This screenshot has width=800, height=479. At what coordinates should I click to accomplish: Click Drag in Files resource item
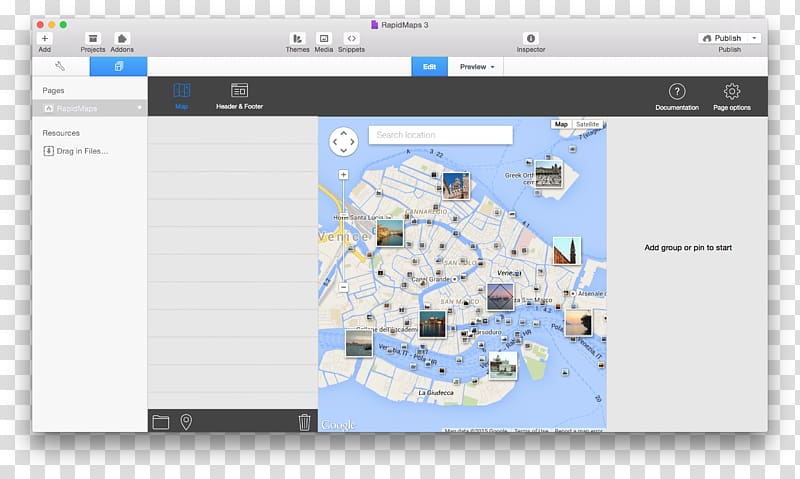click(x=76, y=151)
